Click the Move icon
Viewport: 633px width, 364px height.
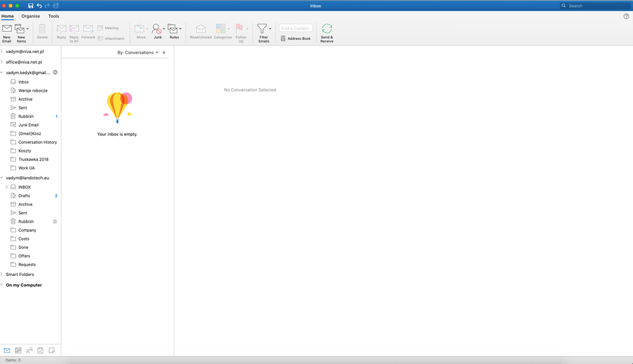click(139, 28)
